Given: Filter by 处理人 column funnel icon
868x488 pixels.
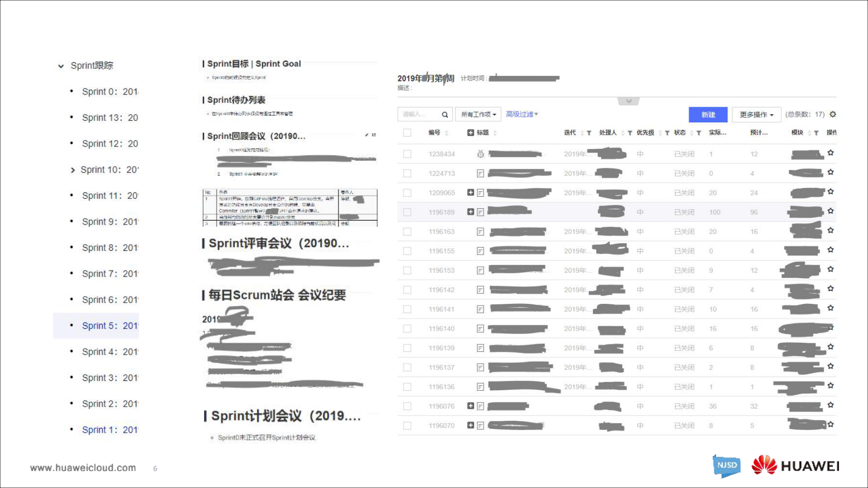Looking at the screenshot, I should [x=630, y=133].
